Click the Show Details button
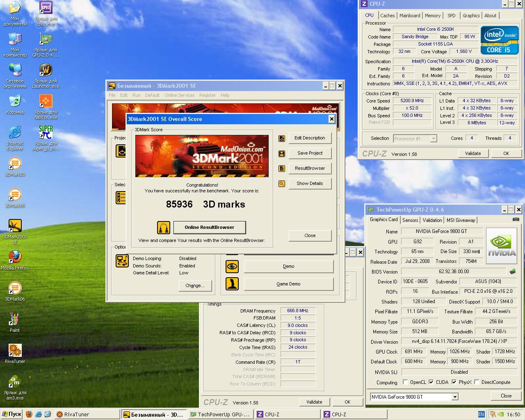Viewport: 525px width, 420px height. [310, 184]
